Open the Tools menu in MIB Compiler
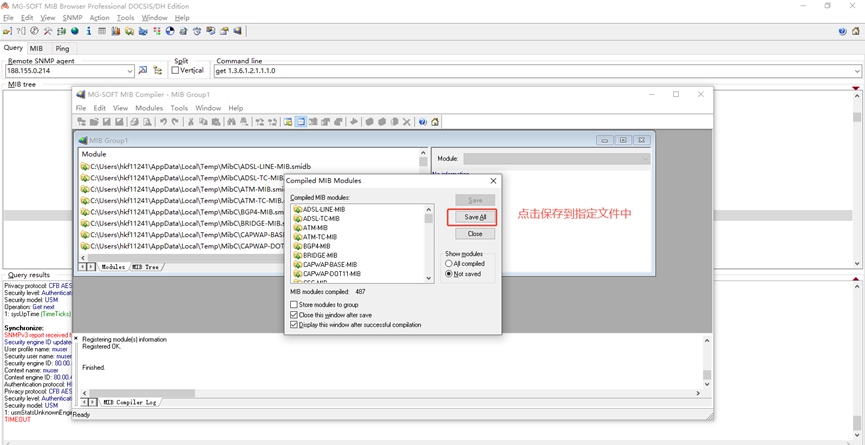 point(179,108)
